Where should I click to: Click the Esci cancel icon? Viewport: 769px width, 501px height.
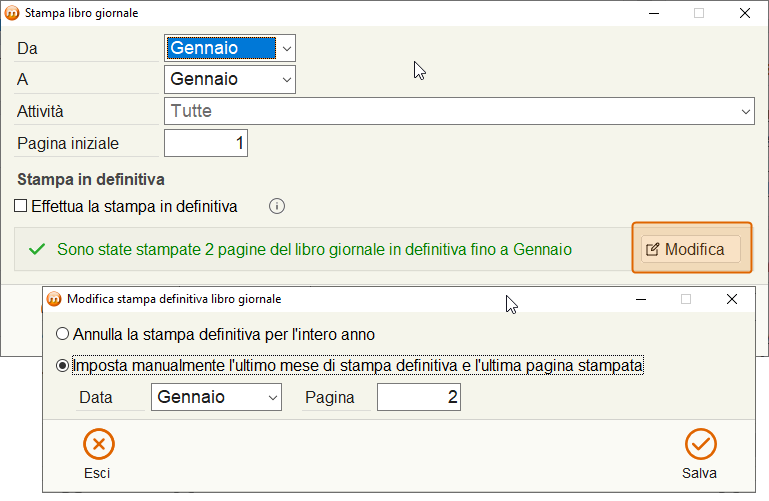coord(99,444)
